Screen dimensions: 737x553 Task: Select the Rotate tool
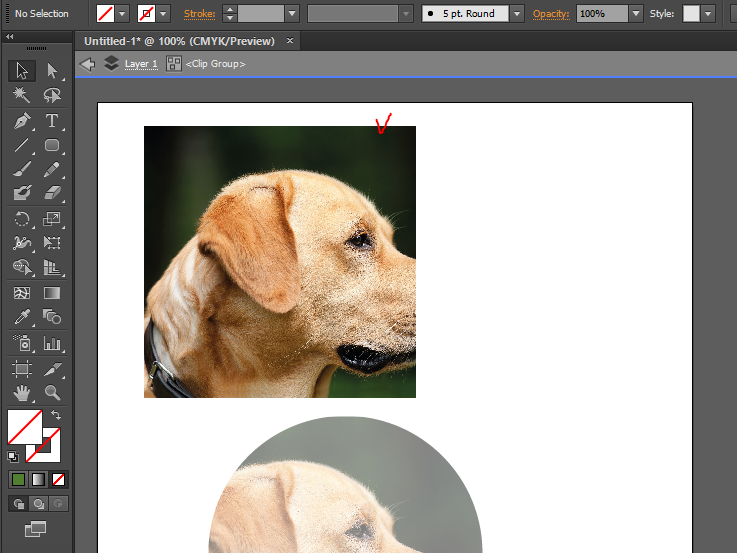point(22,218)
